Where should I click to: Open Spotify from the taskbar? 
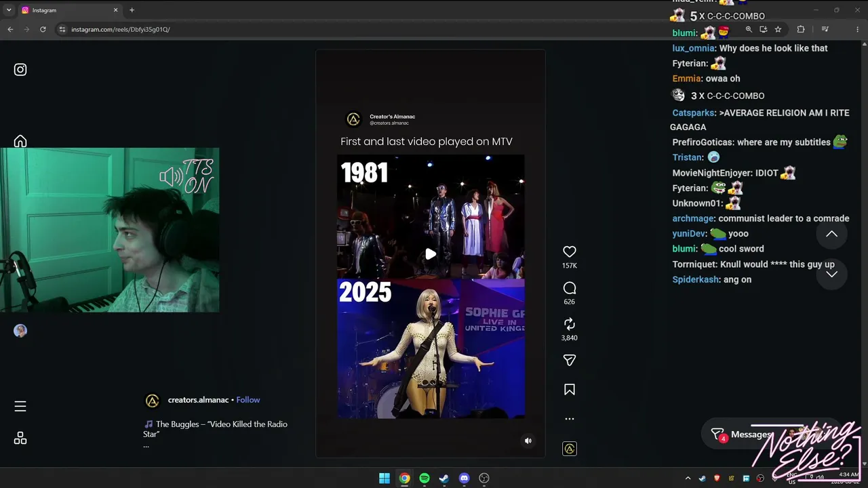(x=425, y=479)
